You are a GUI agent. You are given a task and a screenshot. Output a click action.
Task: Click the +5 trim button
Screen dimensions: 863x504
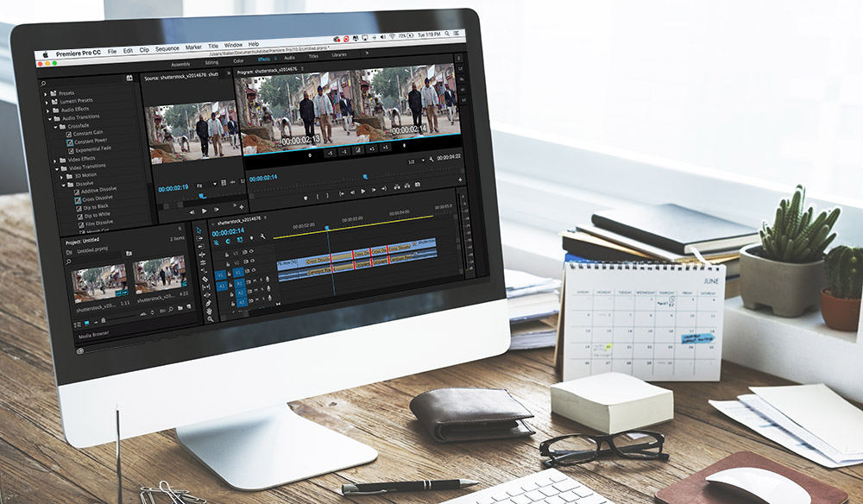click(x=385, y=148)
